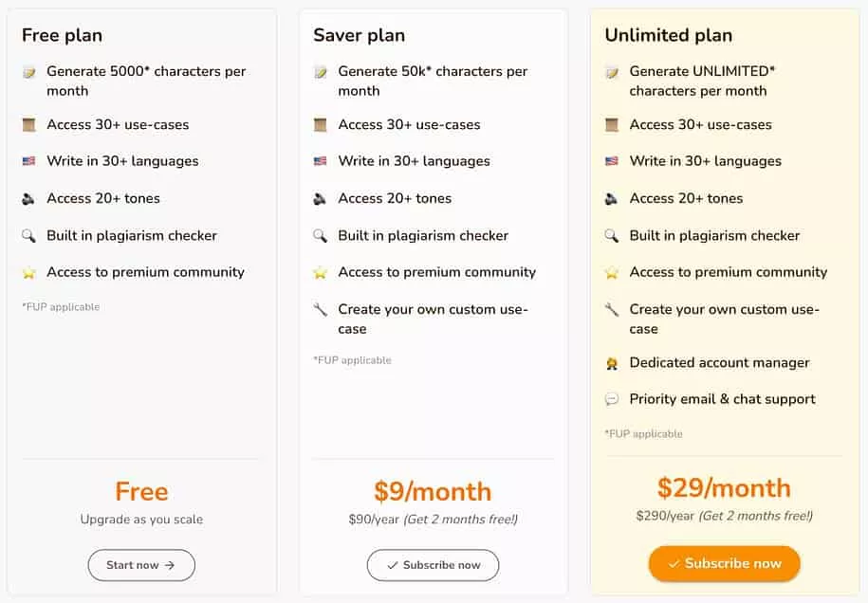
Task: Click the Free plan heading
Action: pyautogui.click(x=62, y=35)
